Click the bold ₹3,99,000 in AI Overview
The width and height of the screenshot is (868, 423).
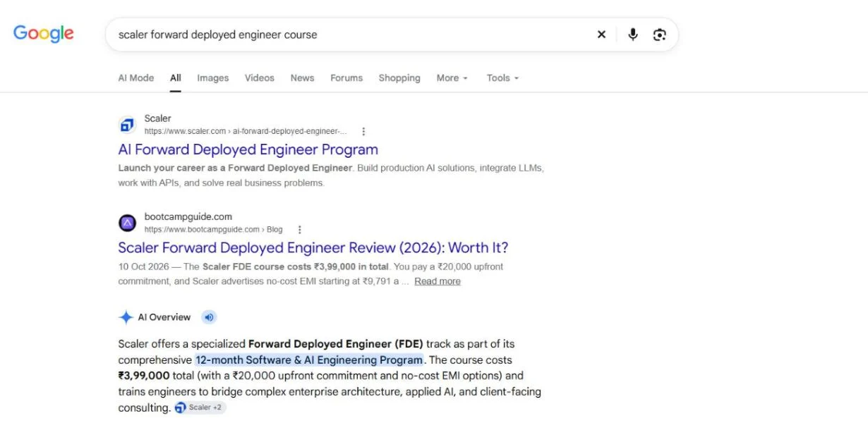[144, 376]
